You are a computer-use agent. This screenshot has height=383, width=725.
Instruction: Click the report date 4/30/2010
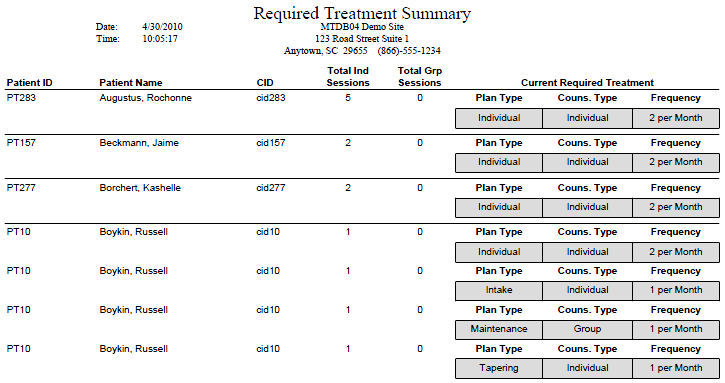[x=162, y=27]
